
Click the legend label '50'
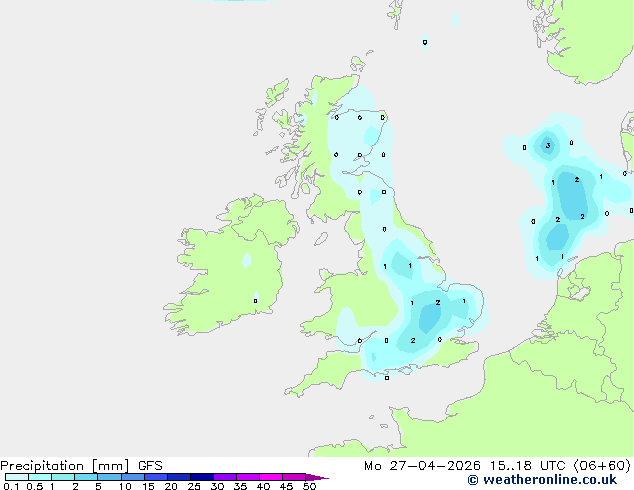(x=309, y=486)
